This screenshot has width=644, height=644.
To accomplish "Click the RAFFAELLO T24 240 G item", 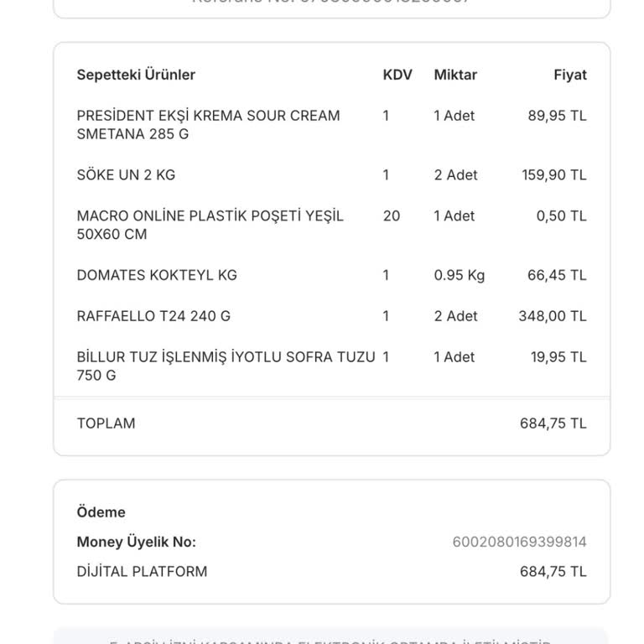I will 153,316.
